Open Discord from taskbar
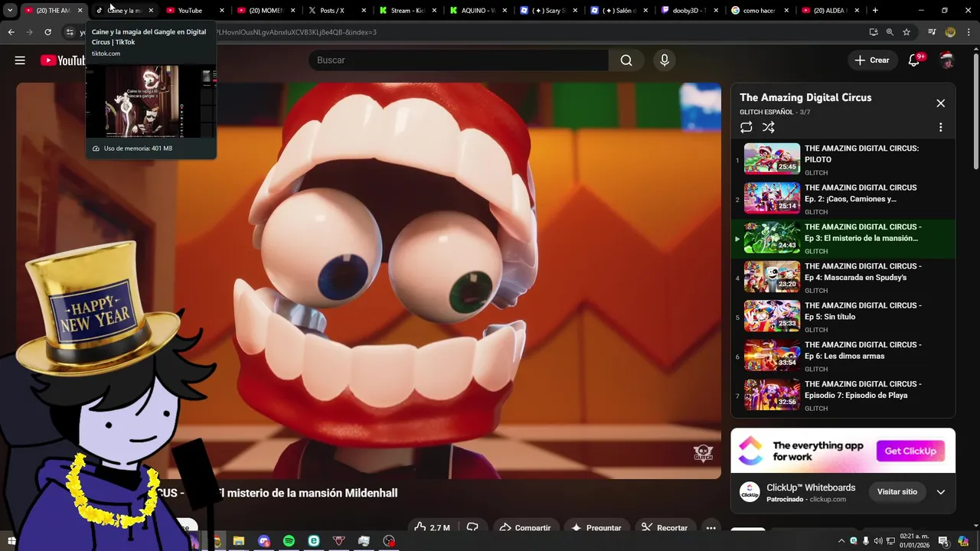This screenshot has height=551, width=980. tap(264, 541)
